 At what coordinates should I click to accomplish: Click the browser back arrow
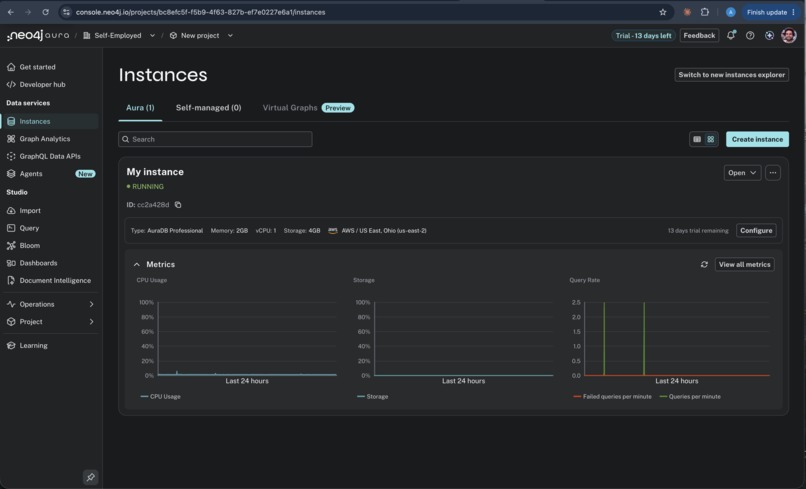(x=10, y=12)
